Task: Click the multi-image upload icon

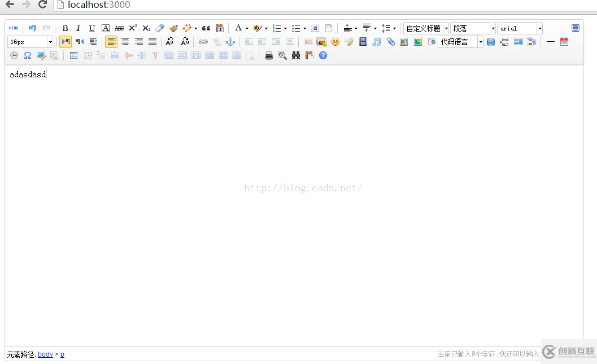Action: 322,42
